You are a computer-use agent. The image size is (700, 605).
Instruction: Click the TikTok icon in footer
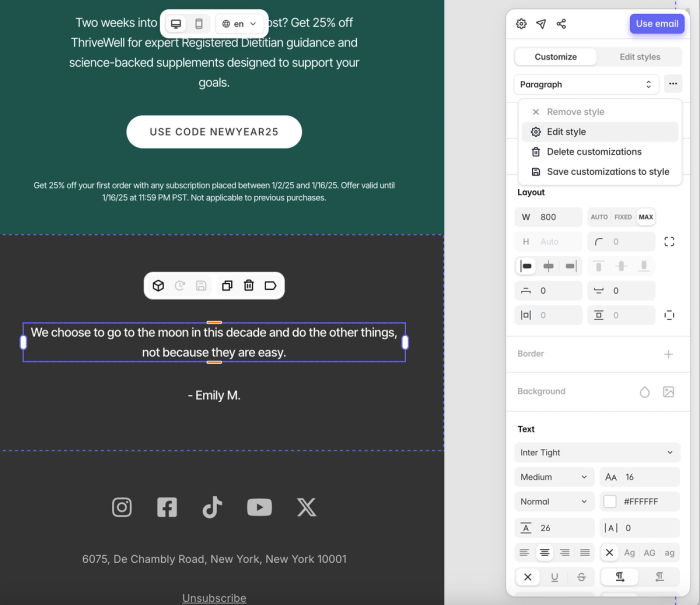[212, 507]
